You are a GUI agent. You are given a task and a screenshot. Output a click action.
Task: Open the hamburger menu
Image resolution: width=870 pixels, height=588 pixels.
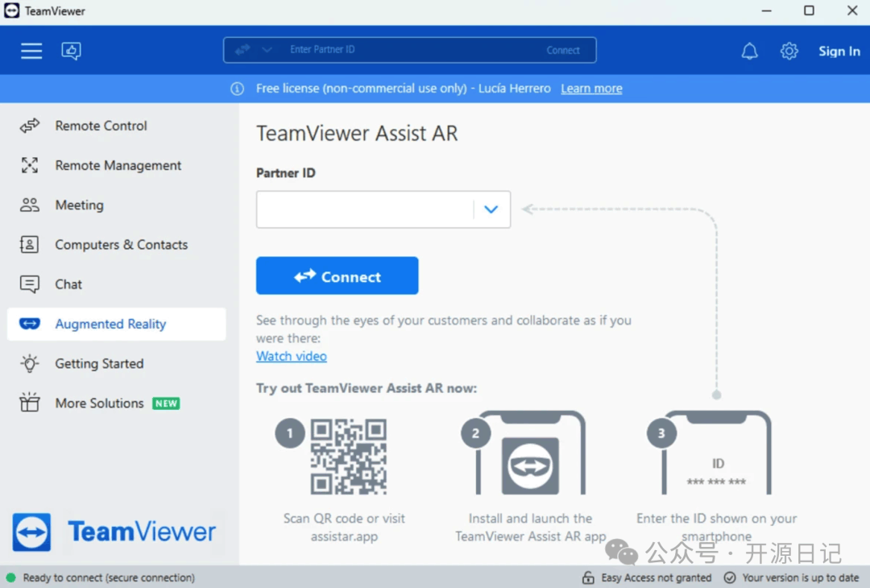coord(31,51)
